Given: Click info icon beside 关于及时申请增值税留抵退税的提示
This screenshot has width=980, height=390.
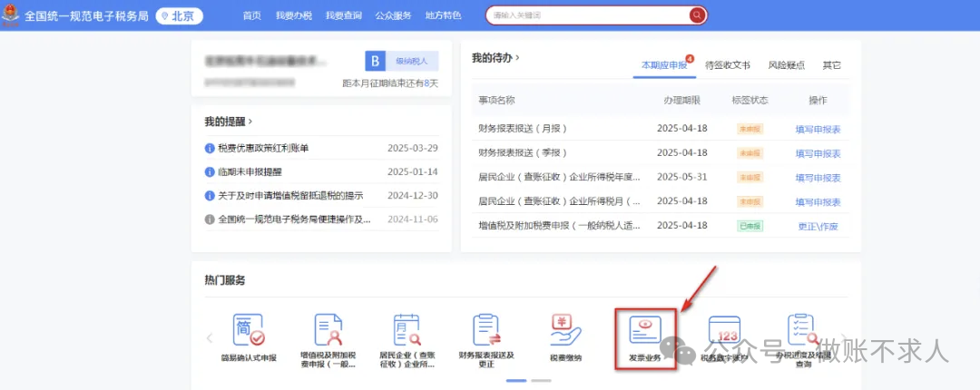Looking at the screenshot, I should point(210,196).
